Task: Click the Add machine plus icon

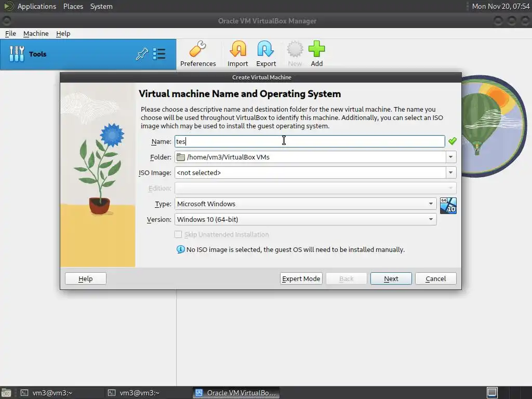Action: 316,54
